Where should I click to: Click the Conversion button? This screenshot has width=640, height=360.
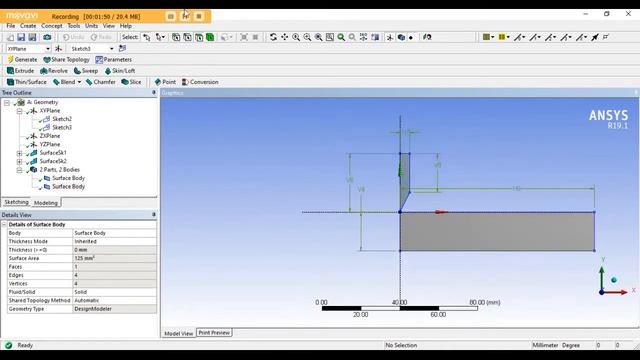[200, 82]
